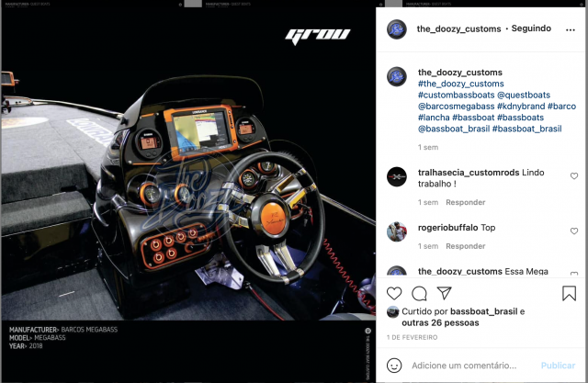This screenshot has width=588, height=383.
Task: Open rogeriobuffalo avatar picture
Action: click(396, 231)
